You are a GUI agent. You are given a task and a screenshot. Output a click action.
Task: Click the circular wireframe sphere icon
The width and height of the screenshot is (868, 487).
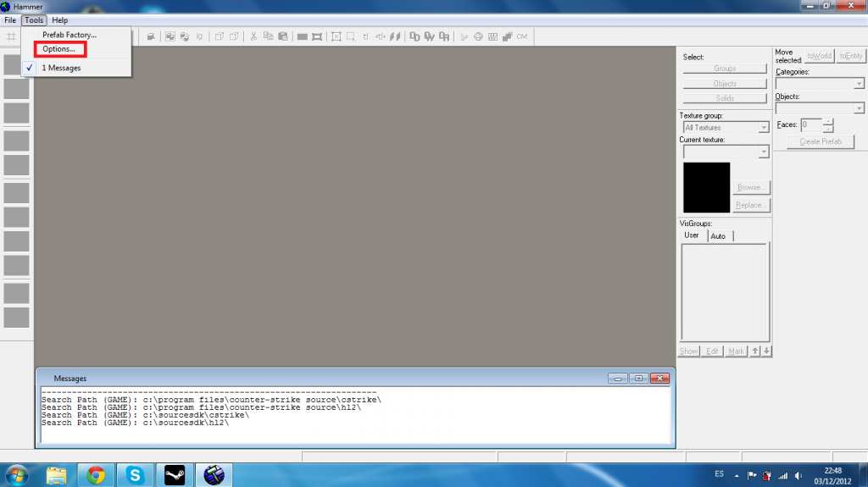[478, 36]
